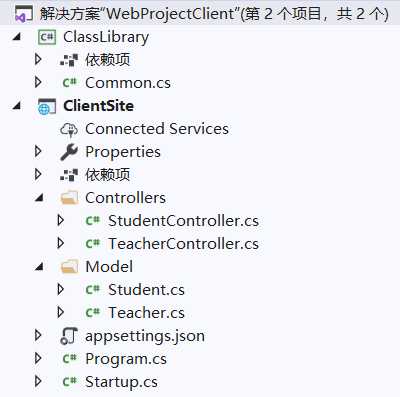400x397 pixels.
Task: Click the Visual Studio solution icon
Action: (24, 14)
